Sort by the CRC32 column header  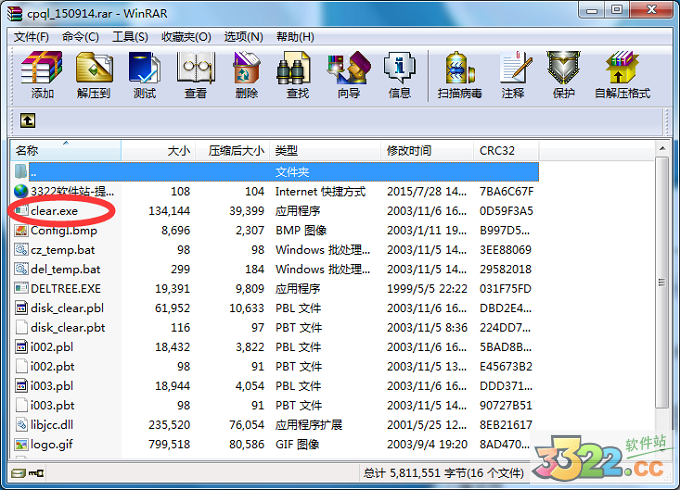point(506,150)
